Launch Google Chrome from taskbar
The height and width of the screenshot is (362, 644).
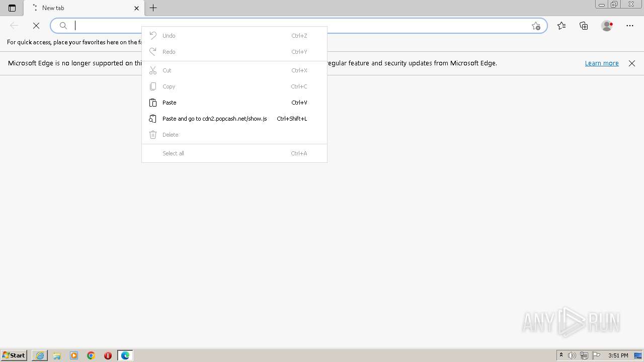91,355
